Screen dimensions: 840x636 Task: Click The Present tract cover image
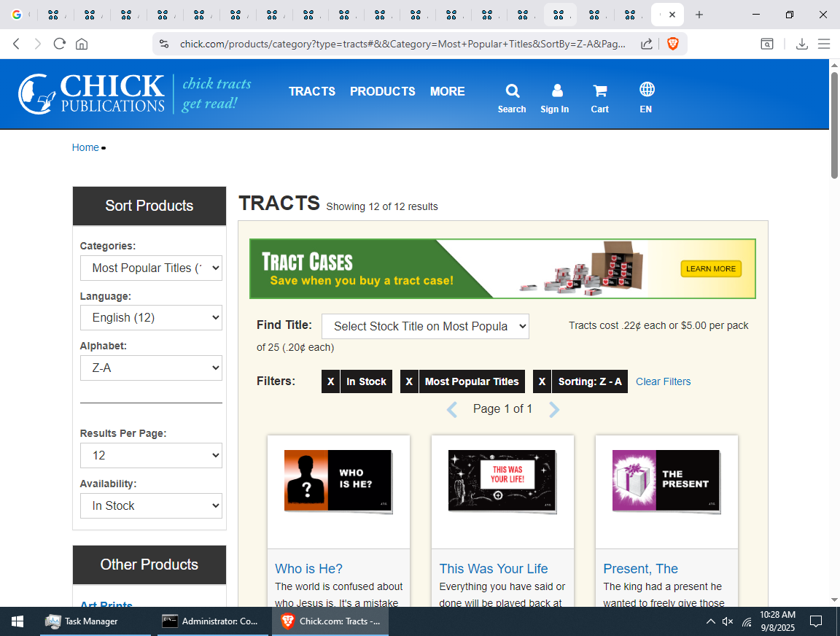666,481
